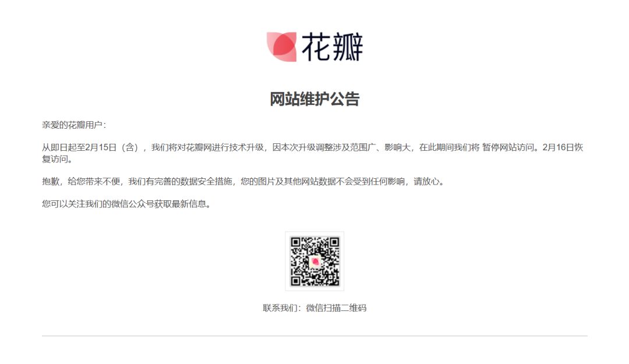Image resolution: width=629 pixels, height=364 pixels.
Task: Click the line mentioning the WeChat 公众号
Action: tap(126, 204)
